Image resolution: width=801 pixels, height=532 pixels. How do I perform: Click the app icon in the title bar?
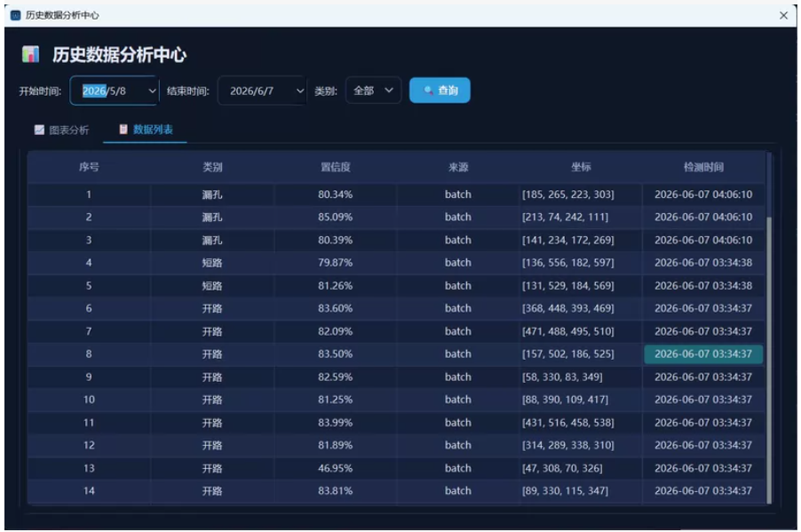[16, 15]
